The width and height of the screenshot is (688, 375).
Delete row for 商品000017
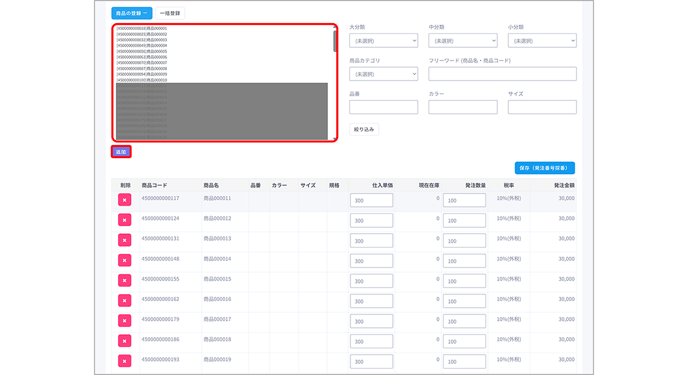tap(125, 321)
